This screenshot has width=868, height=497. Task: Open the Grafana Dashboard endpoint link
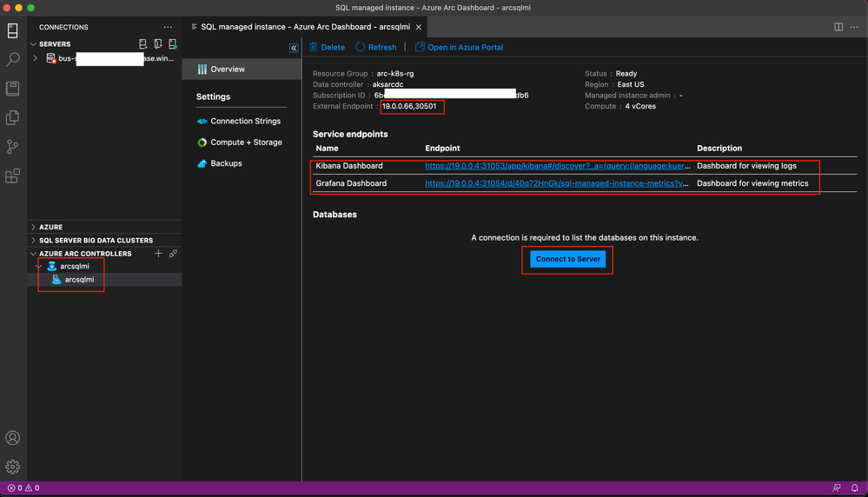(557, 183)
